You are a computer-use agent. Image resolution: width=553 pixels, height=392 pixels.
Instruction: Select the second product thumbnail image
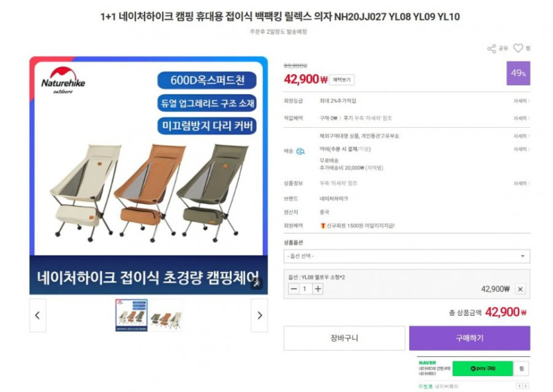tap(166, 315)
